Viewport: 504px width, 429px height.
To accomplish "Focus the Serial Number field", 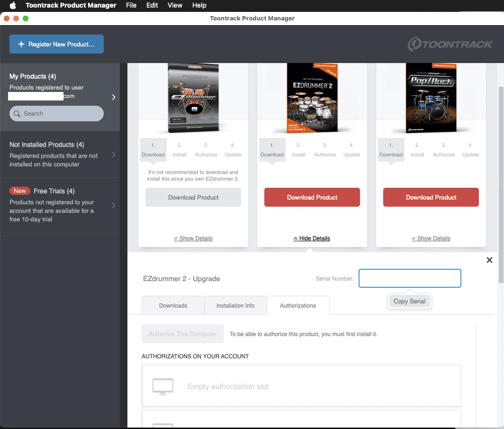I will pyautogui.click(x=410, y=278).
